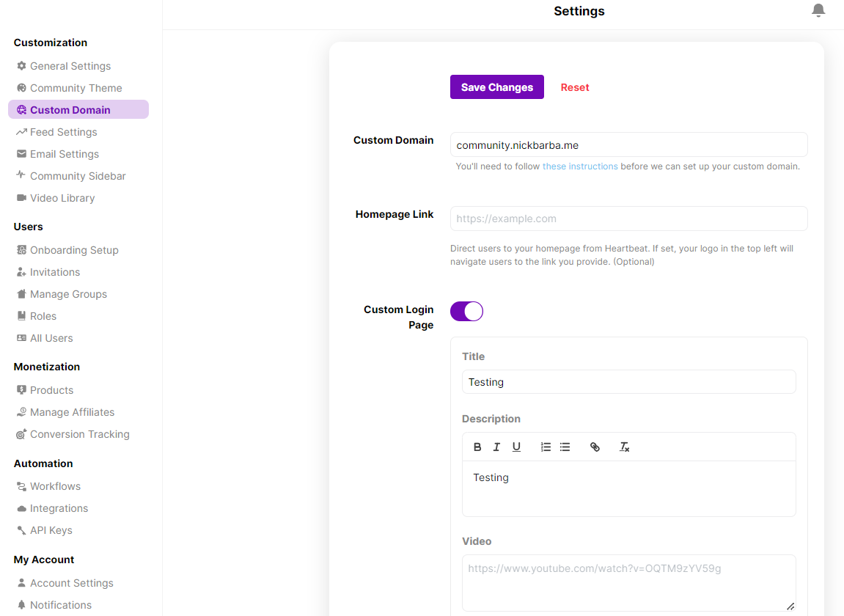
Task: Insert bulleted list in Description
Action: pos(565,447)
